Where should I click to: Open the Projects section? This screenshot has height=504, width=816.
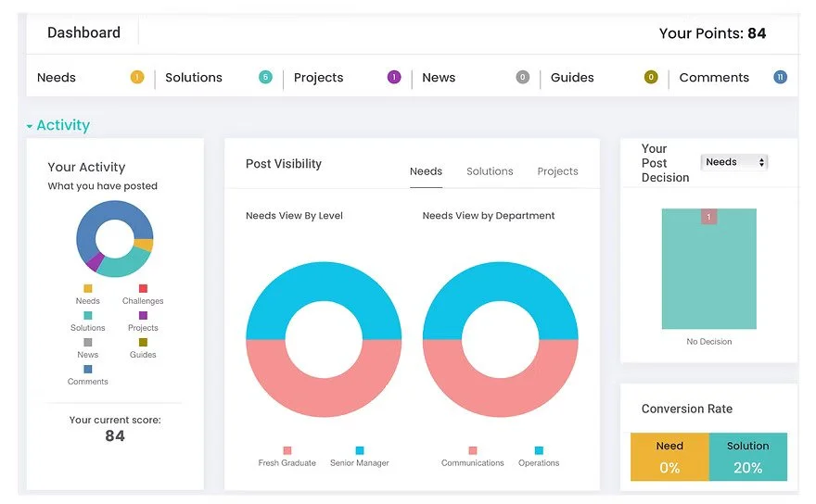(x=318, y=78)
